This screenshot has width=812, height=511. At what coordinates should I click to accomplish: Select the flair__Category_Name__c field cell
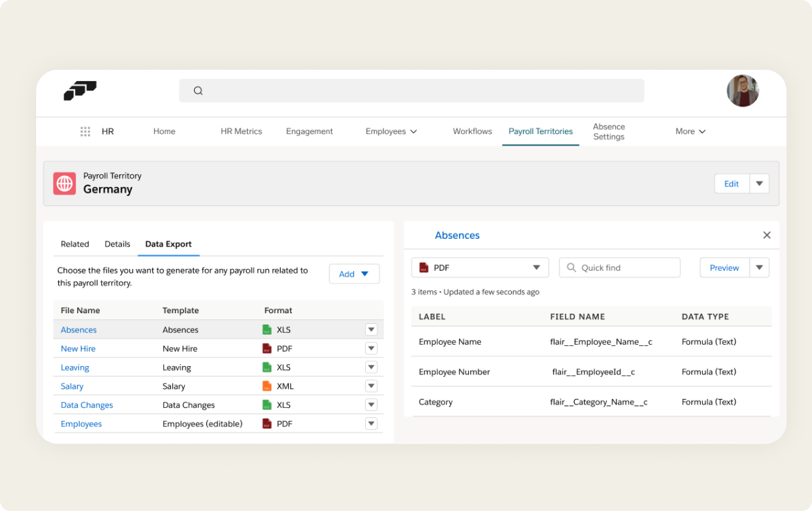(x=599, y=402)
